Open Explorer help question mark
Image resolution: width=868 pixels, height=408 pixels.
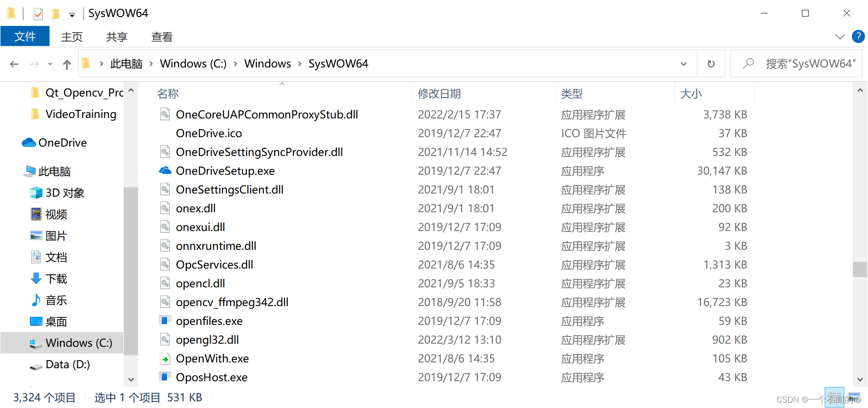click(x=858, y=36)
